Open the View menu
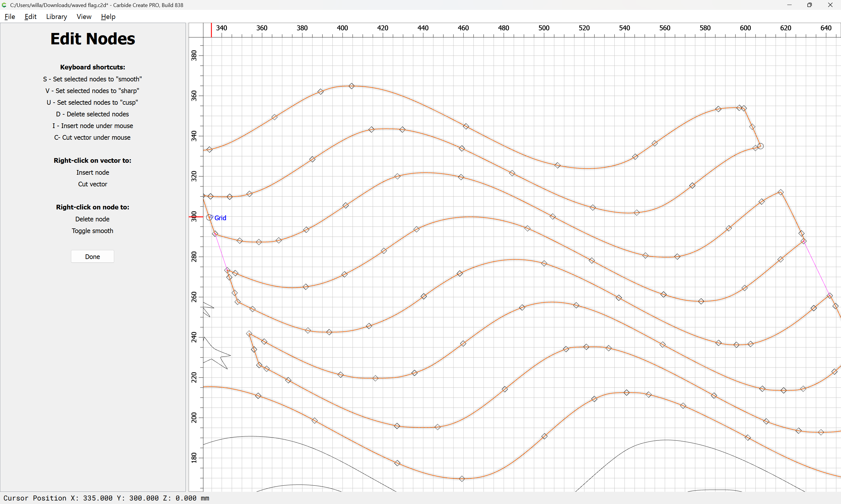Viewport: 841px width, 504px height. point(84,17)
